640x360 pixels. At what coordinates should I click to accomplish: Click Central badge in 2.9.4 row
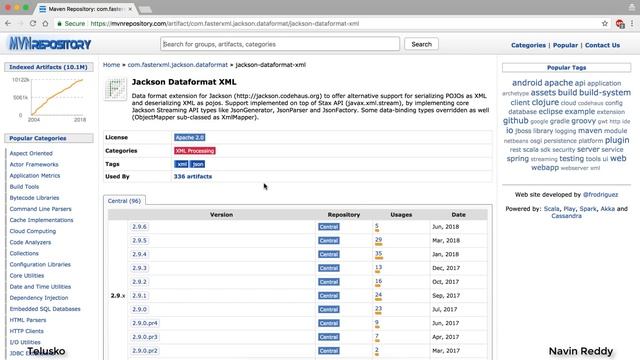click(x=329, y=254)
